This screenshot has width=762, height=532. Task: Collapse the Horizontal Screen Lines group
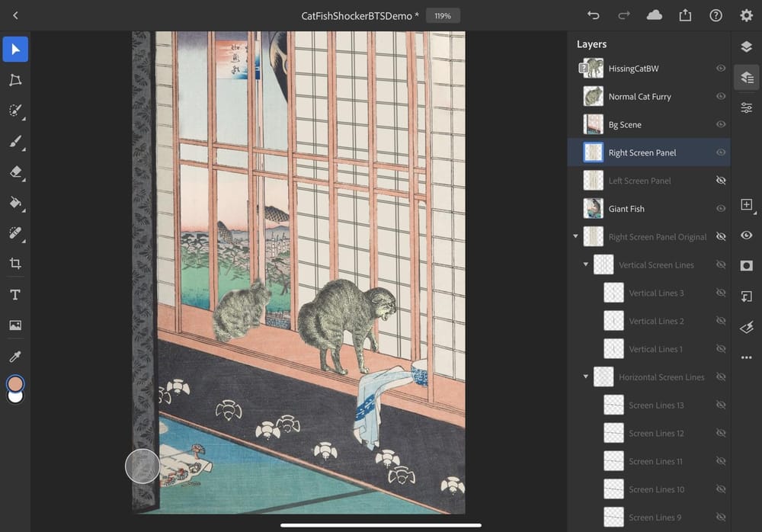(x=585, y=377)
